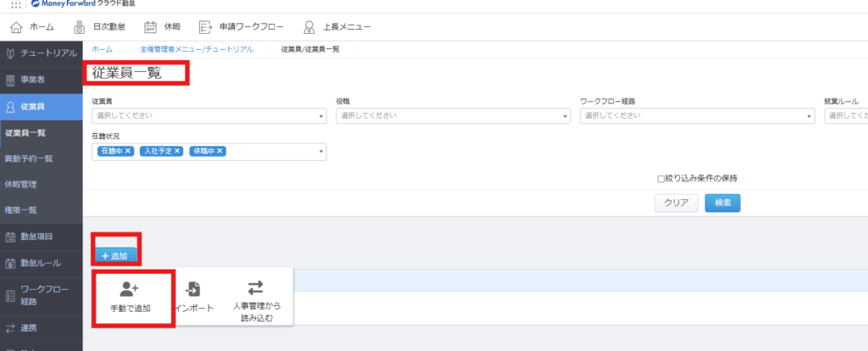Select the 手動で追加 person-plus icon
This screenshot has height=351, width=868.
pos(130,289)
